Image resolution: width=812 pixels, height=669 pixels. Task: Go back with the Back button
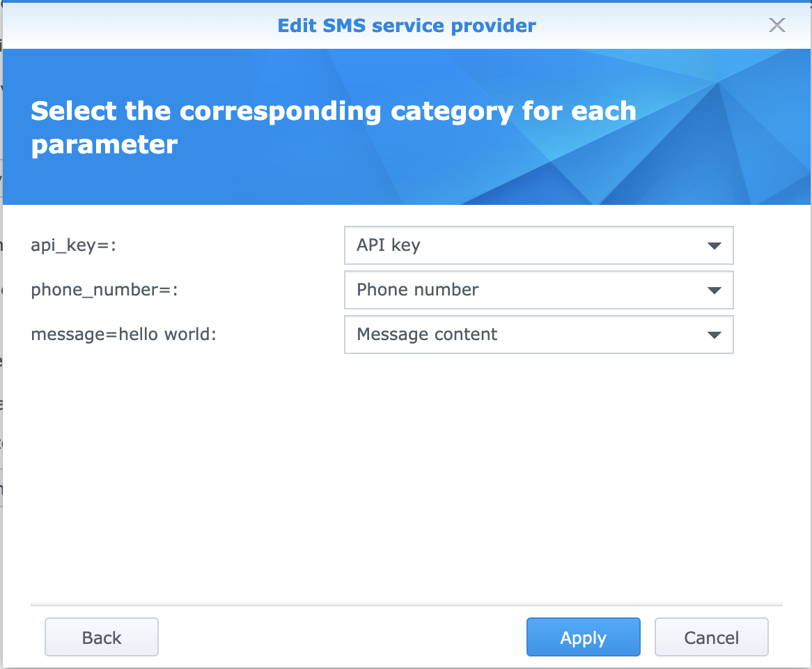(x=102, y=637)
